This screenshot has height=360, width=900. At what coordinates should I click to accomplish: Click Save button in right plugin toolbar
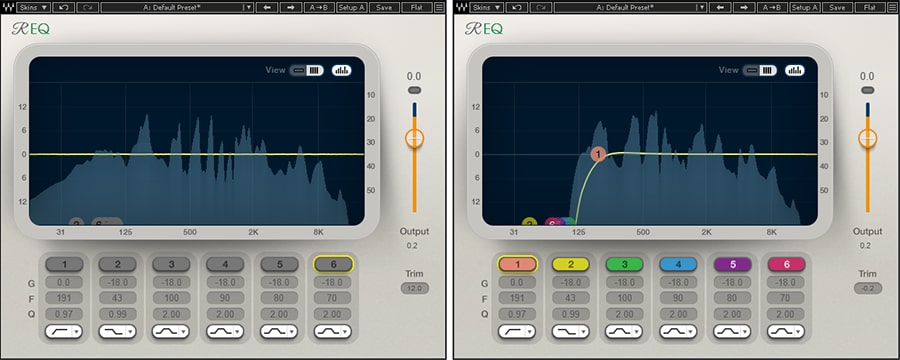[x=837, y=7]
